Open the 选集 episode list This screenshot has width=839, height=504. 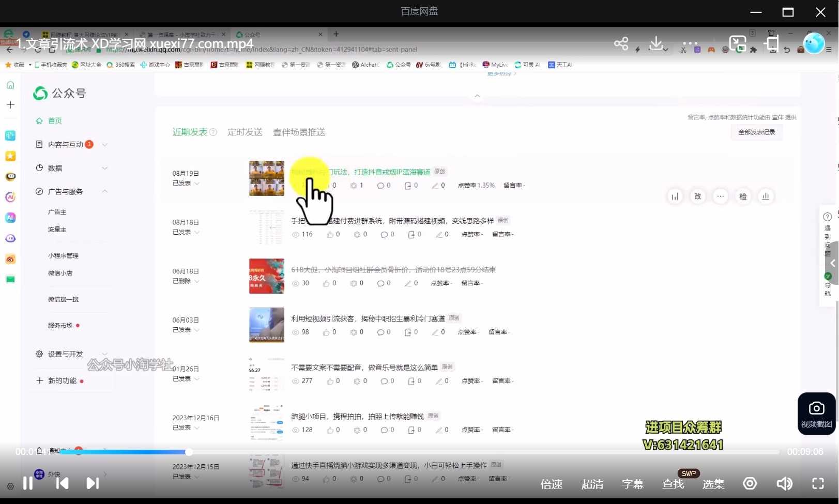pos(713,484)
